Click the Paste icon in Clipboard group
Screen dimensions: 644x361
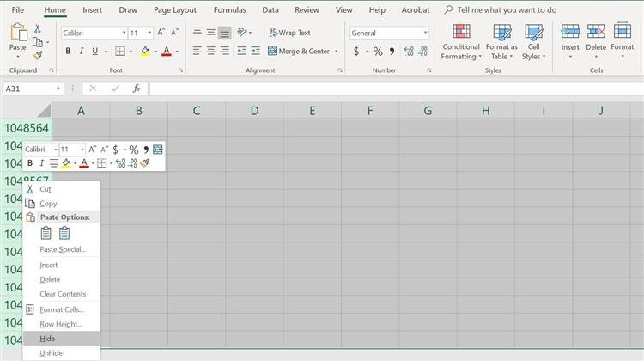pyautogui.click(x=18, y=32)
